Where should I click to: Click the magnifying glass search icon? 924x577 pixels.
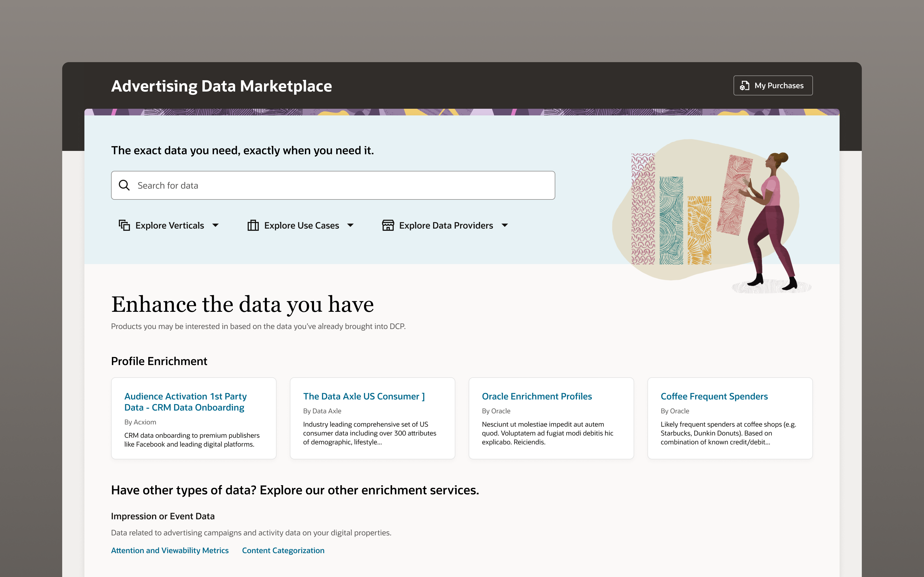(x=124, y=185)
